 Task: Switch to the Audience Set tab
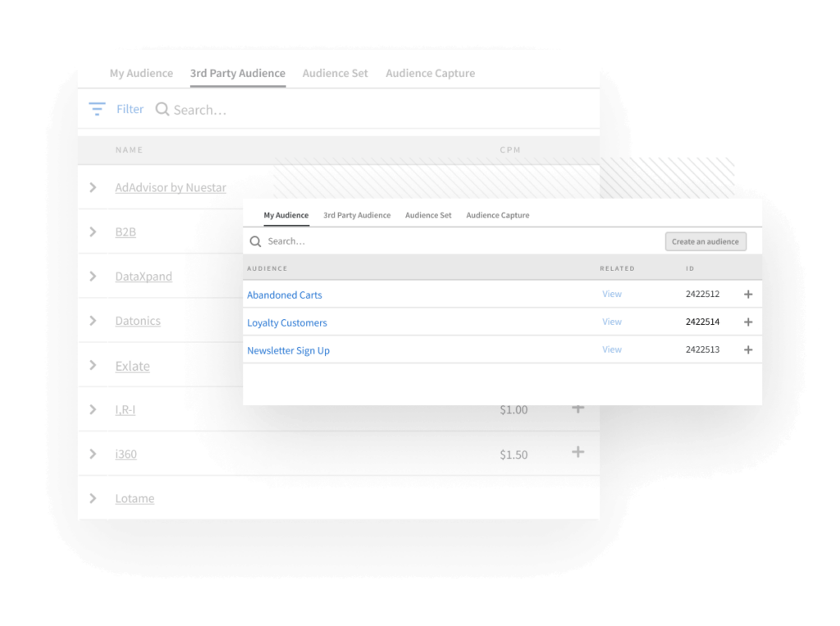click(x=335, y=73)
